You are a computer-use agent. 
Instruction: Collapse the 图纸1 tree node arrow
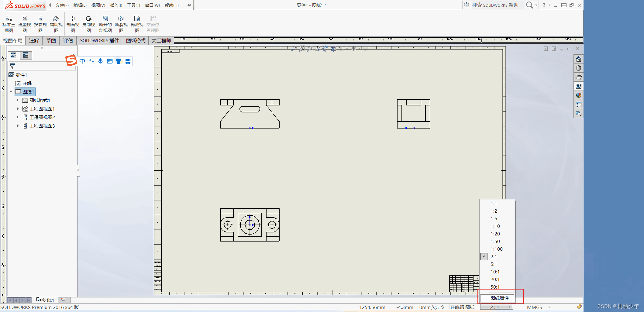click(11, 92)
